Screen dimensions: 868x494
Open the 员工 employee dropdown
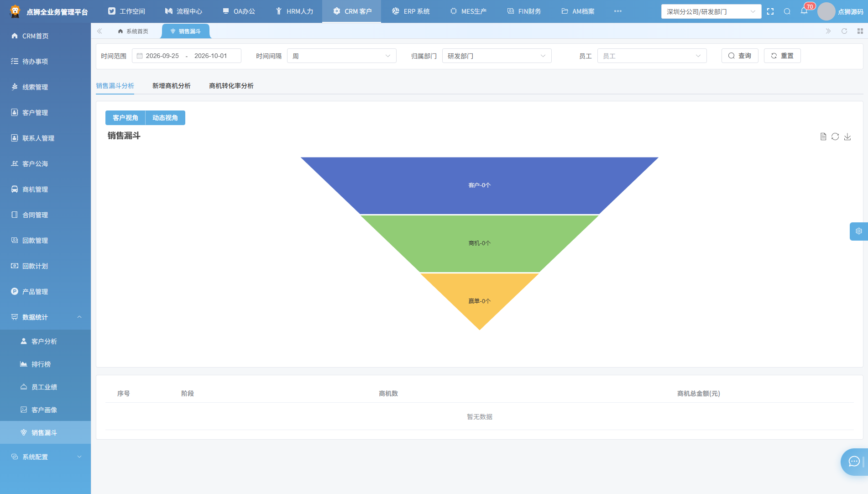(652, 56)
